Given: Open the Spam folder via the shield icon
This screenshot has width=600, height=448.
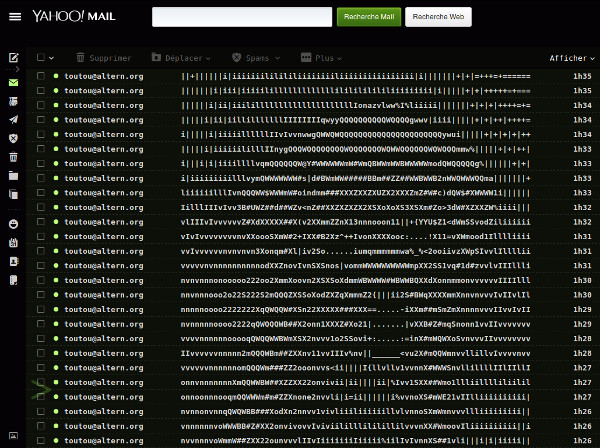Looking at the screenshot, I should click(x=13, y=138).
